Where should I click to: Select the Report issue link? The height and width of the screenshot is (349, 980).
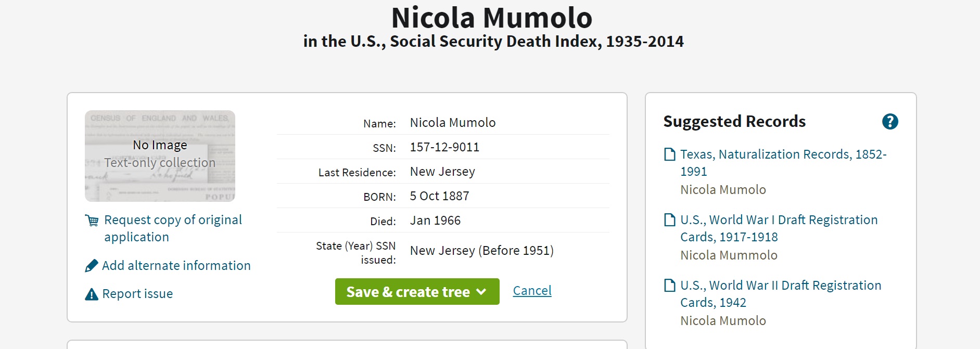137,294
